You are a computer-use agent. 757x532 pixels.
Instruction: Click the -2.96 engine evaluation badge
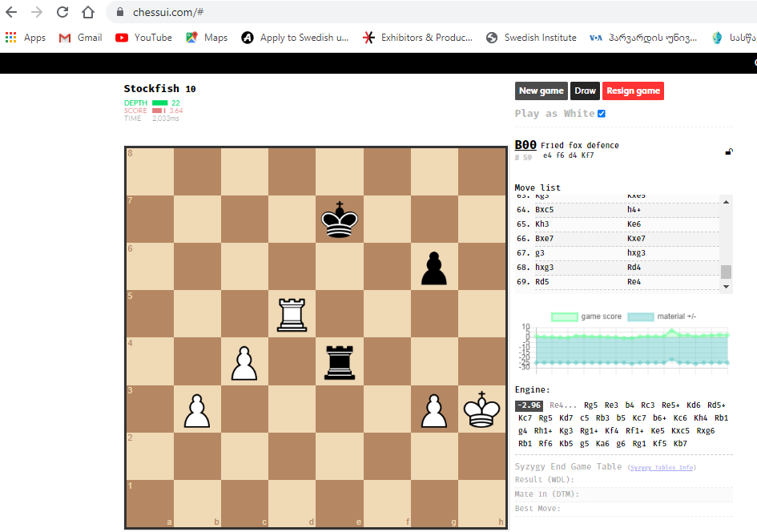point(529,405)
